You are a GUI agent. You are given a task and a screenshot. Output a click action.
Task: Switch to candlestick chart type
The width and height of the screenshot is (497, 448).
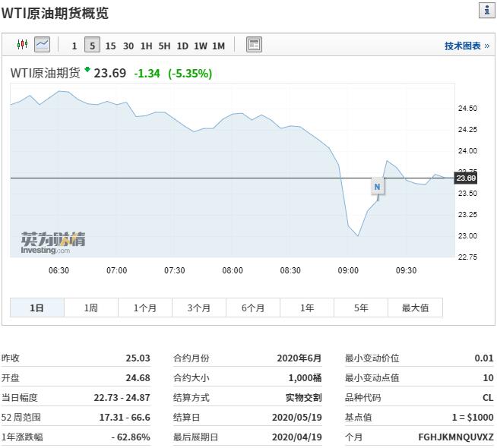[x=22, y=45]
